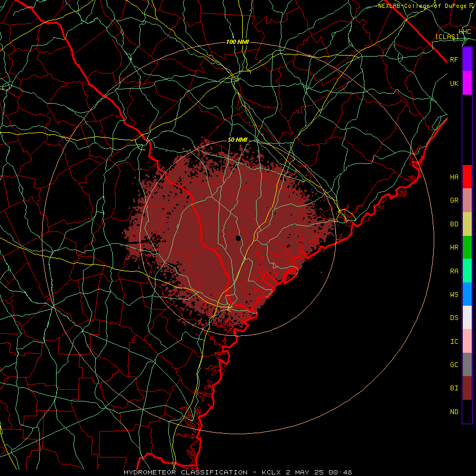The image size is (476, 476).
Task: Click the 50 NMI range ring label
Action: coord(237,140)
